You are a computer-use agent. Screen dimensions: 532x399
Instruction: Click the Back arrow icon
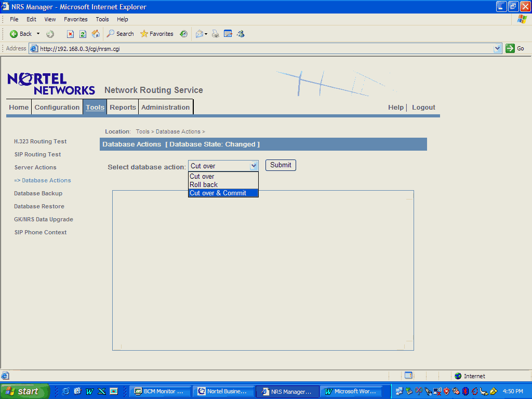(14, 34)
